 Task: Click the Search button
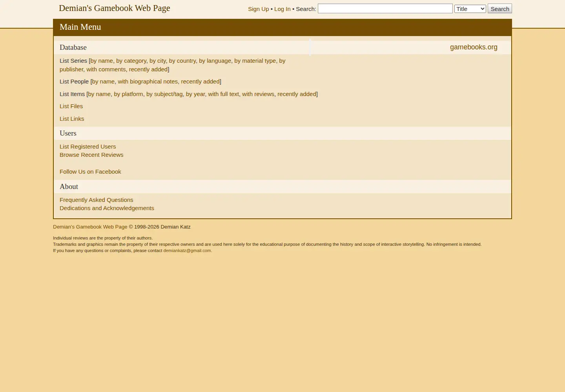pos(500,9)
